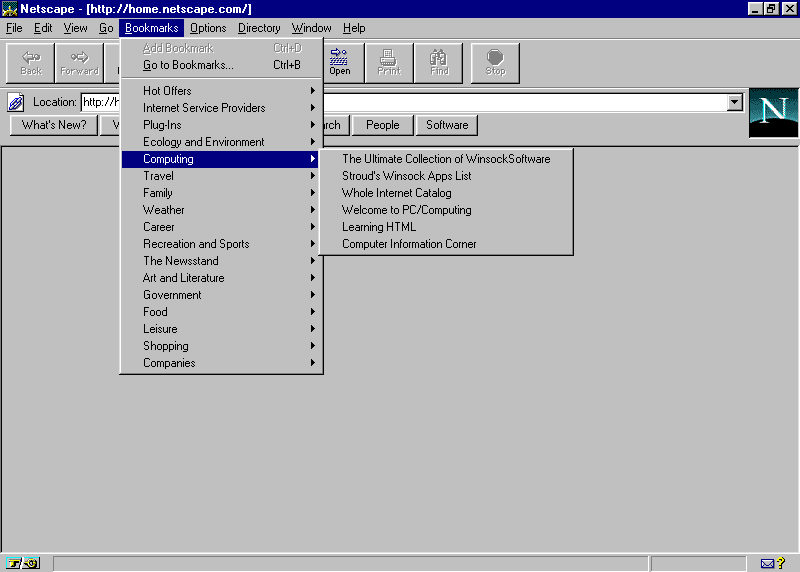Open Stroud's Winsock Apps List bookmark
The image size is (800, 572).
(446, 176)
